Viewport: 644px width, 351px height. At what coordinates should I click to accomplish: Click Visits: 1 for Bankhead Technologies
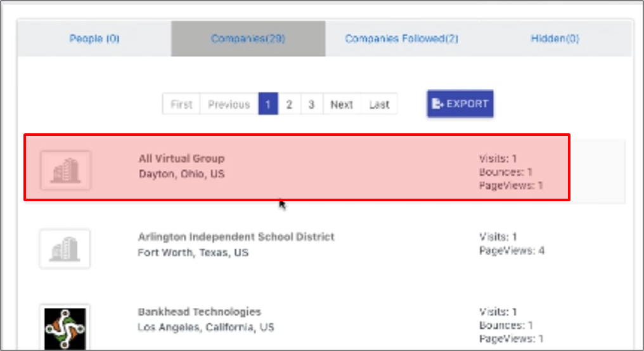tap(498, 312)
